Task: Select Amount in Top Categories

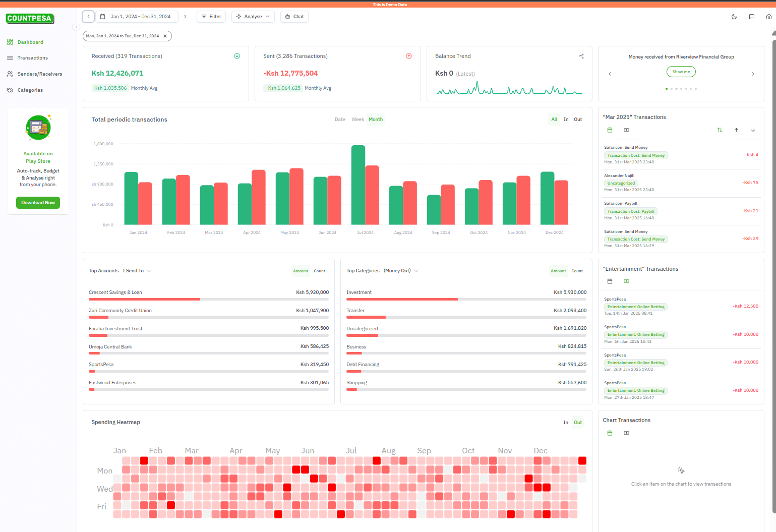Action: coord(558,271)
